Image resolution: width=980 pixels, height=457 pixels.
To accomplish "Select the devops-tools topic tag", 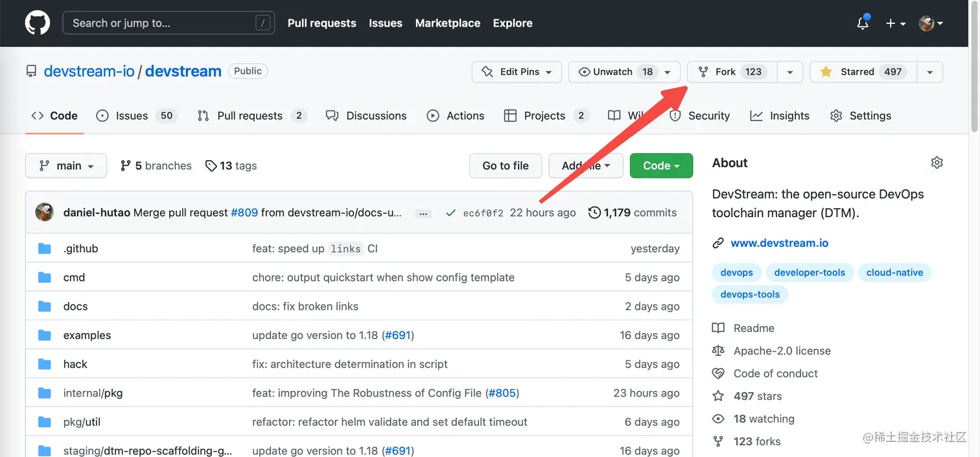I will pyautogui.click(x=750, y=294).
